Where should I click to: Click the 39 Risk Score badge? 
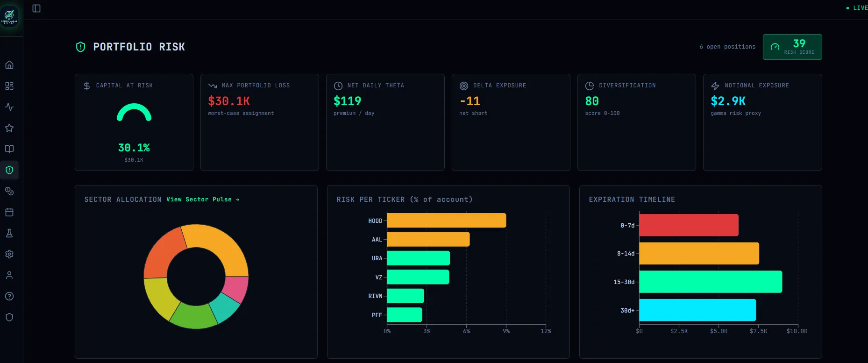(792, 47)
